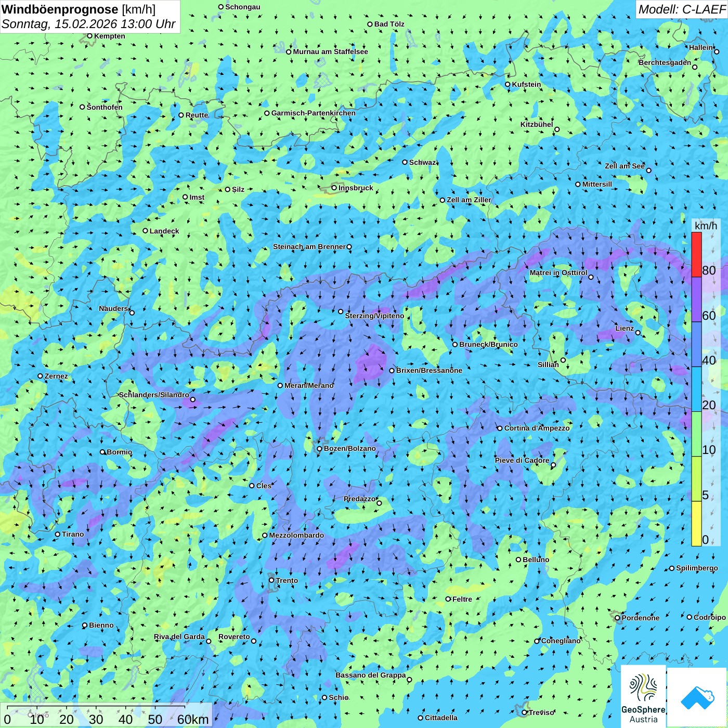This screenshot has height=728, width=728.
Task: Click the yellow 0-5 km/h legend band
Action: (696, 524)
